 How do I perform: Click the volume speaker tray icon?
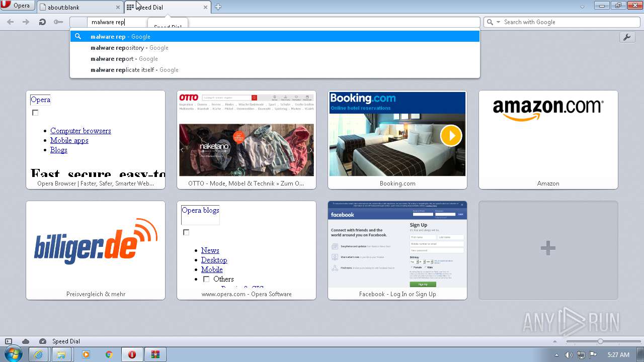[x=569, y=355]
